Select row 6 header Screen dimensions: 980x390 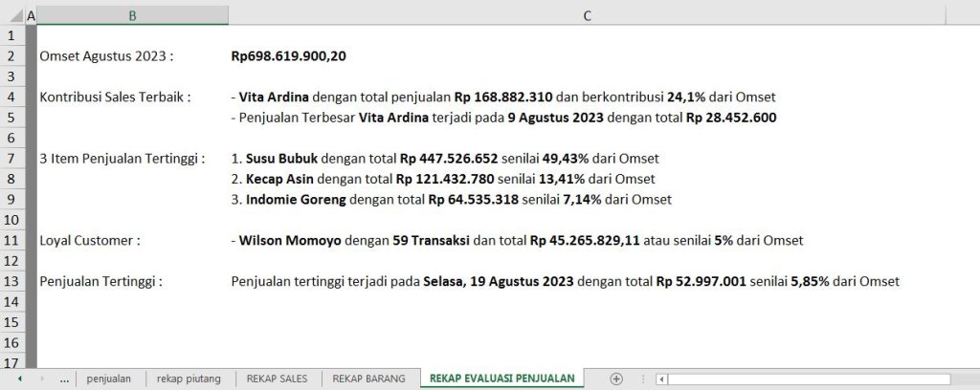[x=12, y=139]
